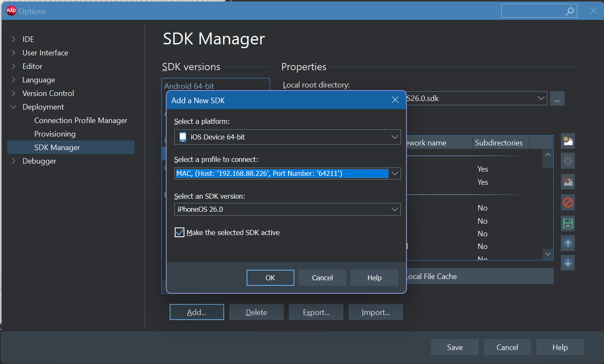Open Help from the Add a New SDK dialog
Image resolution: width=604 pixels, height=364 pixels.
tap(374, 278)
